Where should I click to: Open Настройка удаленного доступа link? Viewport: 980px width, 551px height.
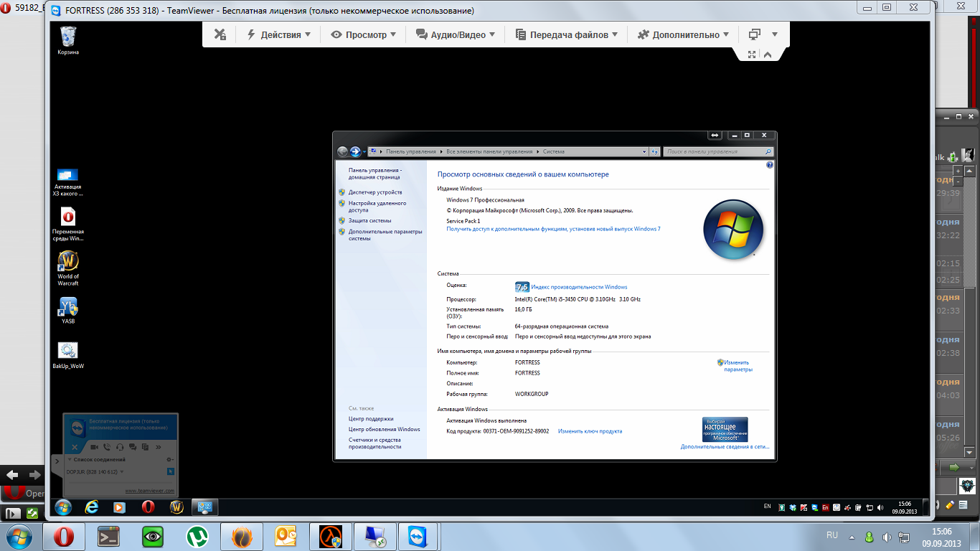click(377, 207)
